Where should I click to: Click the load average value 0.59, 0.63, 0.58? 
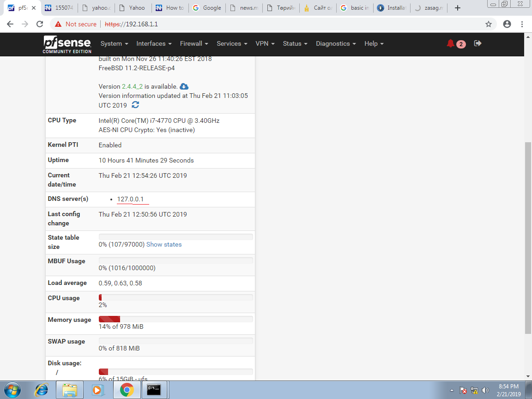point(121,283)
